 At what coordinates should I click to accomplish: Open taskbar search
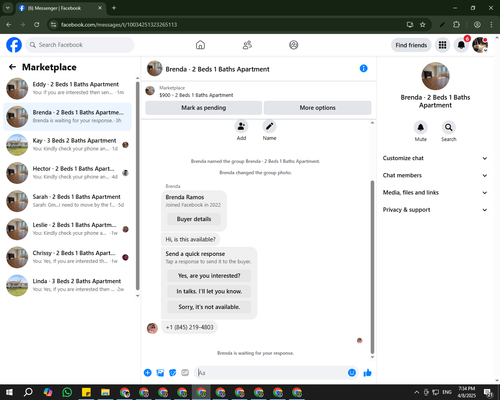tap(28, 392)
